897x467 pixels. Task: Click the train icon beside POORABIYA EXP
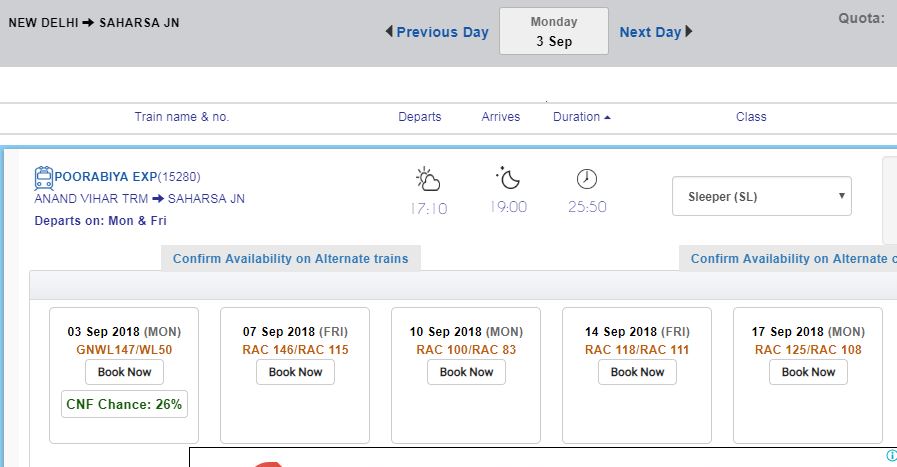point(44,177)
